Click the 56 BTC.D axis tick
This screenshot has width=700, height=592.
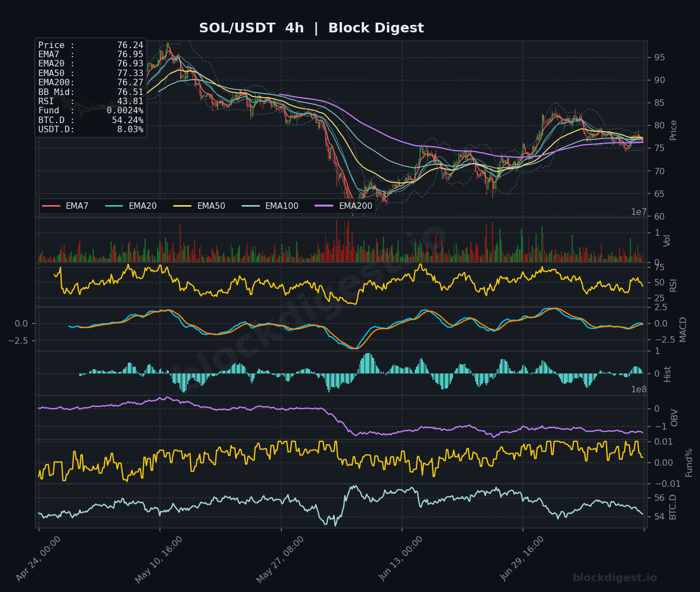(660, 498)
